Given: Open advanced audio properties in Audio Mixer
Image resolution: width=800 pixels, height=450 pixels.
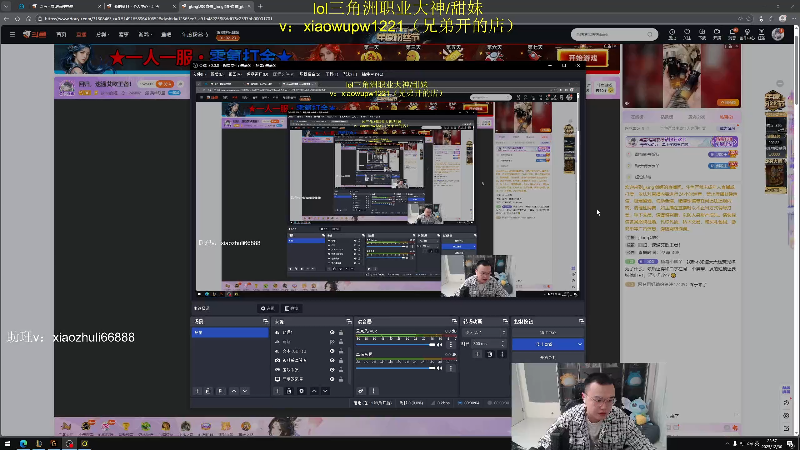Looking at the screenshot, I should (x=361, y=391).
